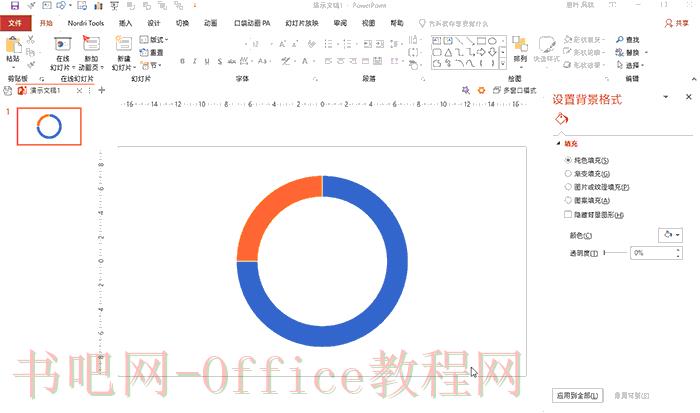Switch to the Nordri Tools tab
700x413 pixels.
coord(86,23)
